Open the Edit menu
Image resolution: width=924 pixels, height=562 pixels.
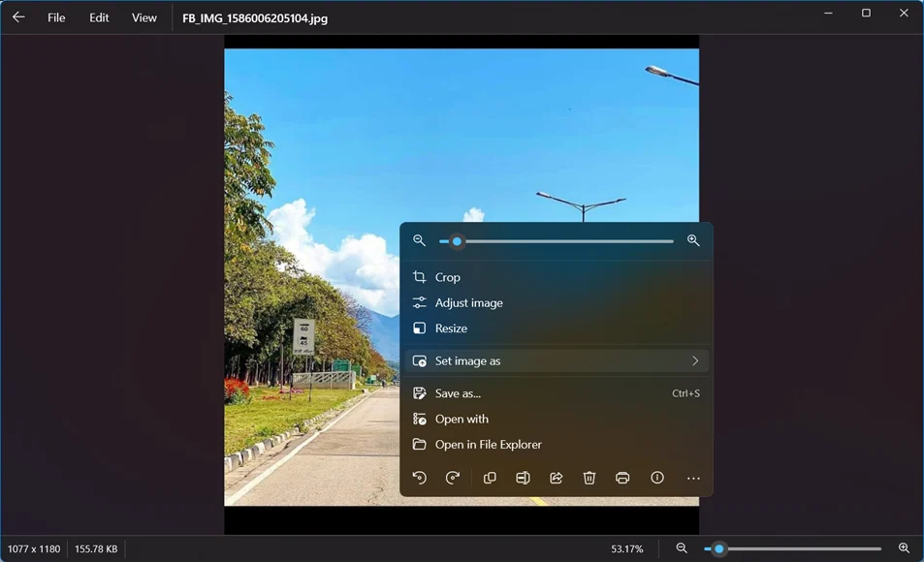pos(99,17)
